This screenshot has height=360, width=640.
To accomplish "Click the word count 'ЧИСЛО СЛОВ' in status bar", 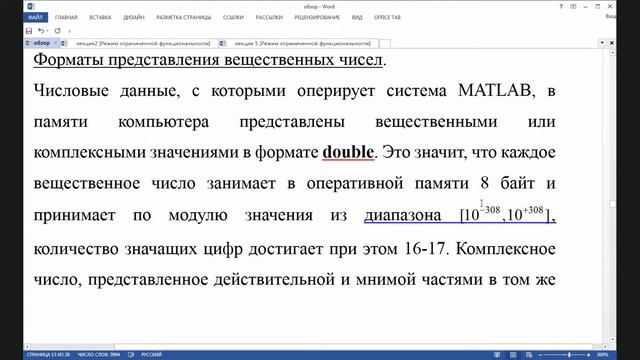I will click(x=99, y=355).
